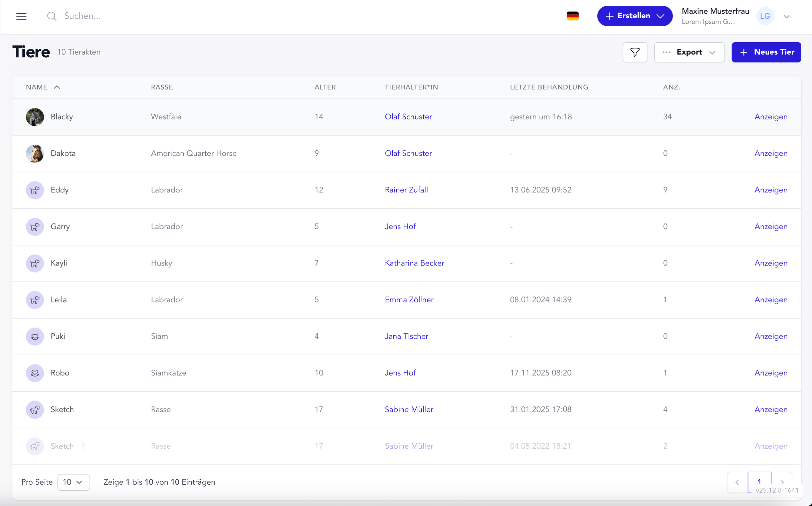
Task: Click Eddy's dog avatar icon
Action: pyautogui.click(x=34, y=190)
